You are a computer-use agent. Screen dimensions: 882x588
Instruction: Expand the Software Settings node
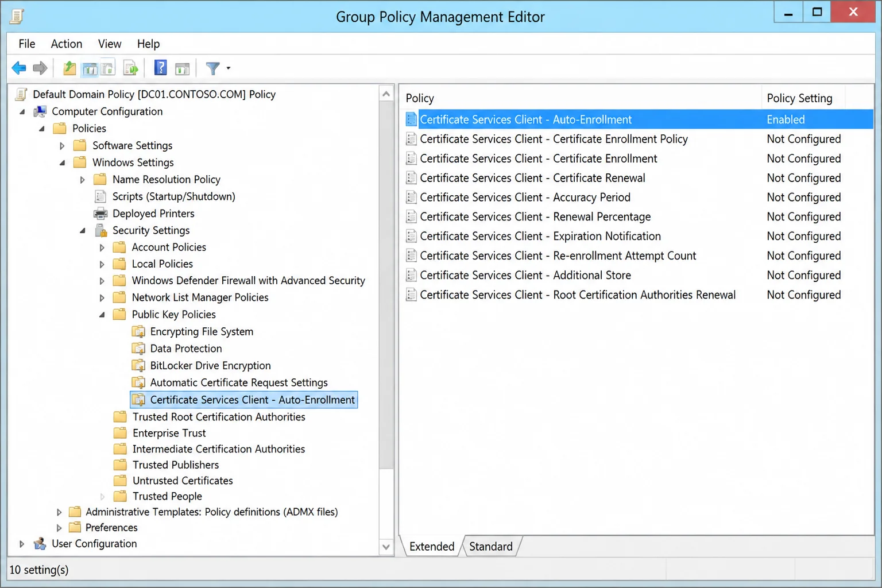(x=62, y=146)
